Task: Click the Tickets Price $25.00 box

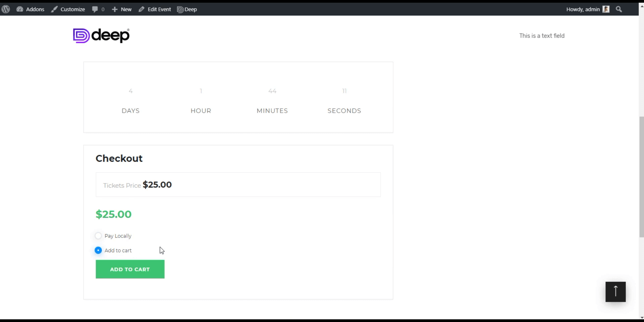Action: pos(238,185)
